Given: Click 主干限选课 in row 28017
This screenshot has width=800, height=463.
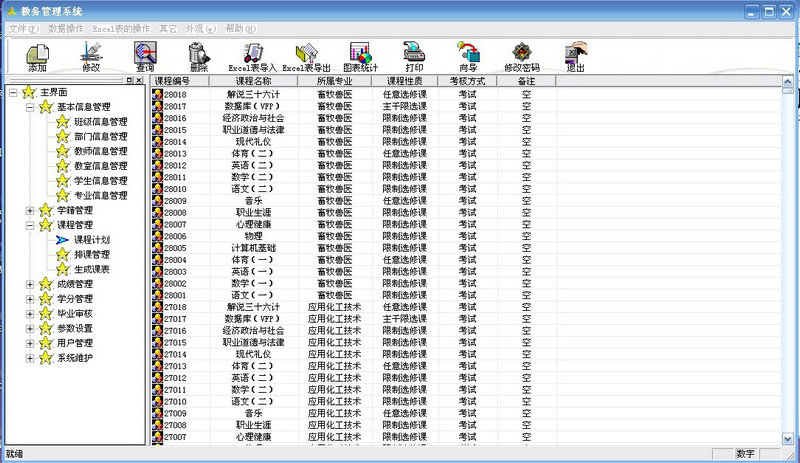Looking at the screenshot, I should point(405,106).
